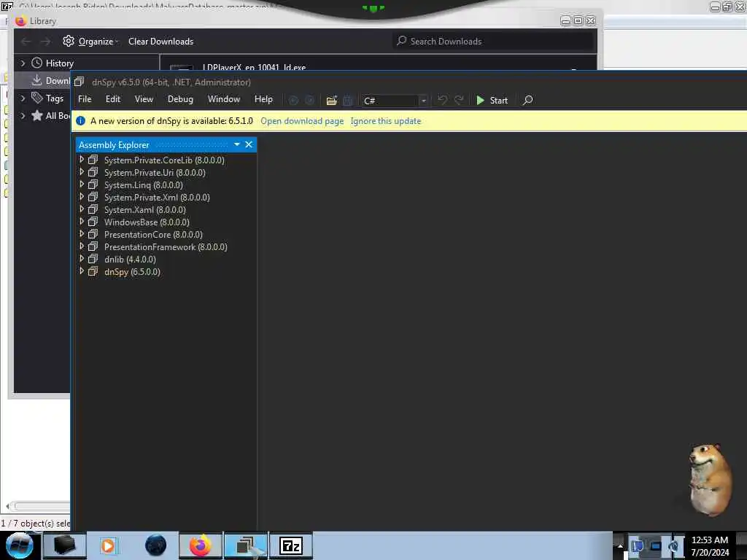This screenshot has width=747, height=560.
Task: Open 7-Zip from the taskbar
Action: (291, 545)
